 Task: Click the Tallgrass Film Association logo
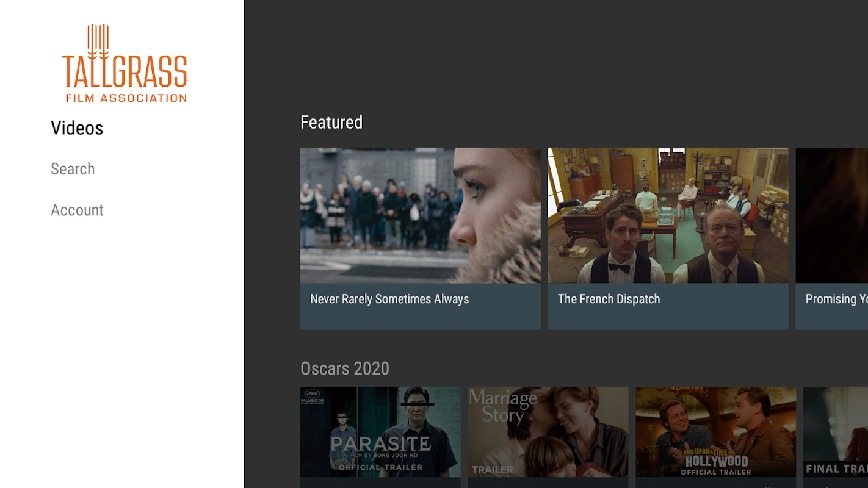click(125, 63)
